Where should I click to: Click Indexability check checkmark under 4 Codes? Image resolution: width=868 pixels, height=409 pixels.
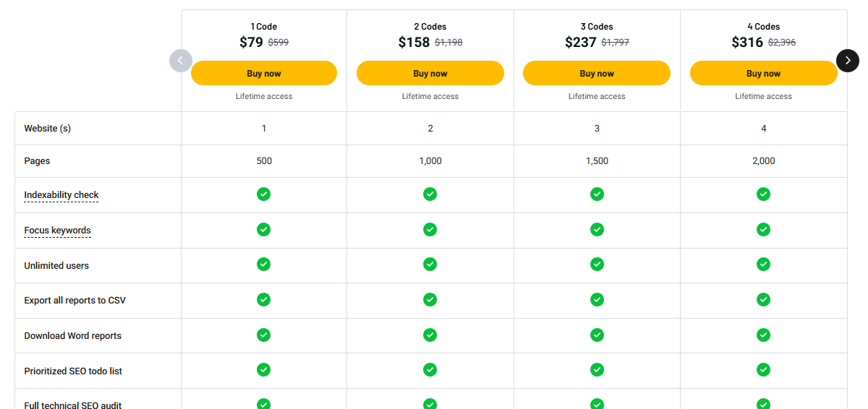pyautogui.click(x=763, y=194)
